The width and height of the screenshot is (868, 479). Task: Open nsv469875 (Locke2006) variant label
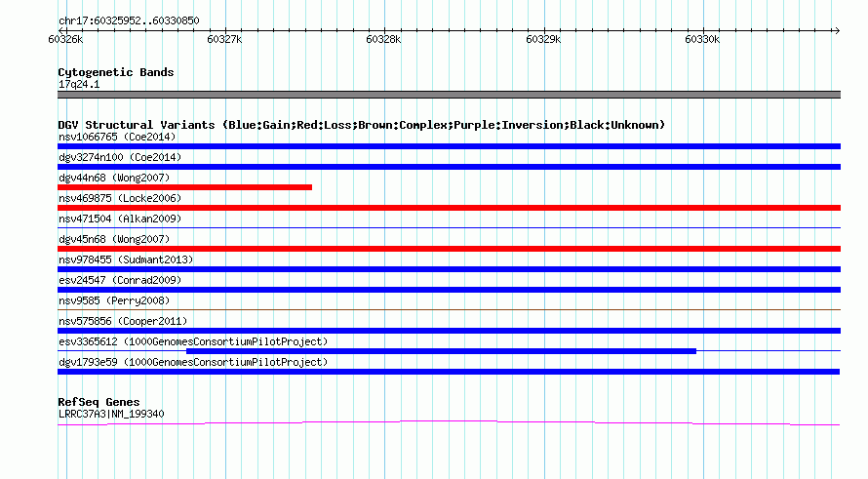click(120, 198)
